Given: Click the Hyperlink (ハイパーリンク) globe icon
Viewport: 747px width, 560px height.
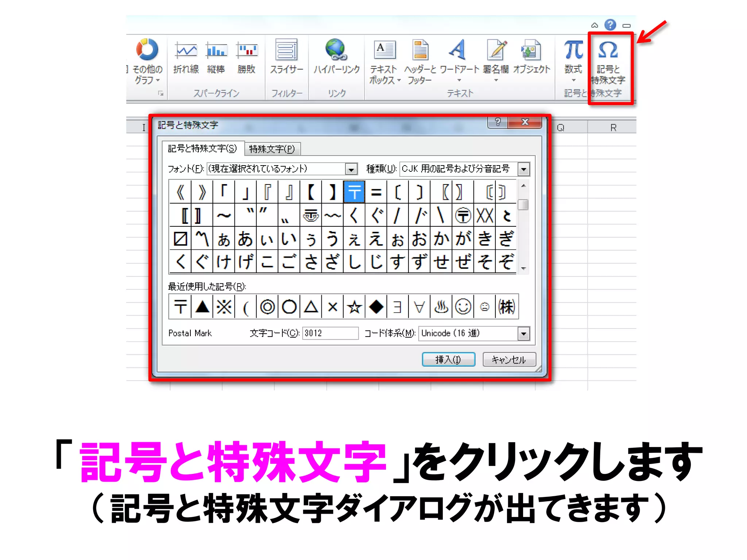Looking at the screenshot, I should (x=336, y=50).
